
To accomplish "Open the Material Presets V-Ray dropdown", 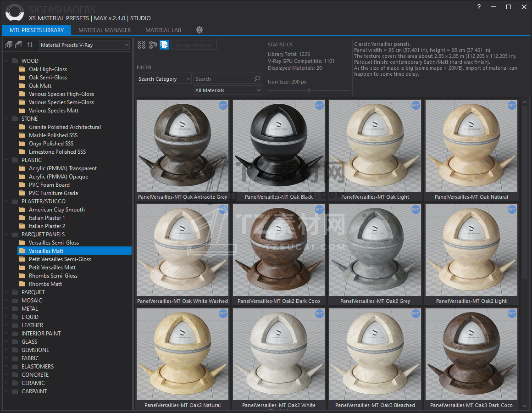I will coord(84,45).
